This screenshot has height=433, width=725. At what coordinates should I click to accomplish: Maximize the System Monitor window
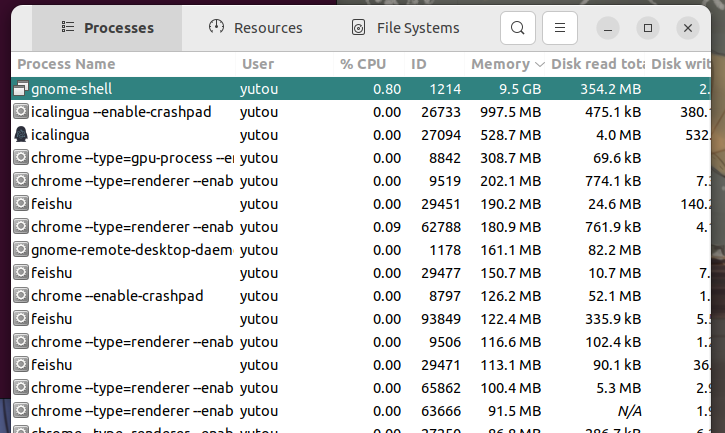[648, 28]
